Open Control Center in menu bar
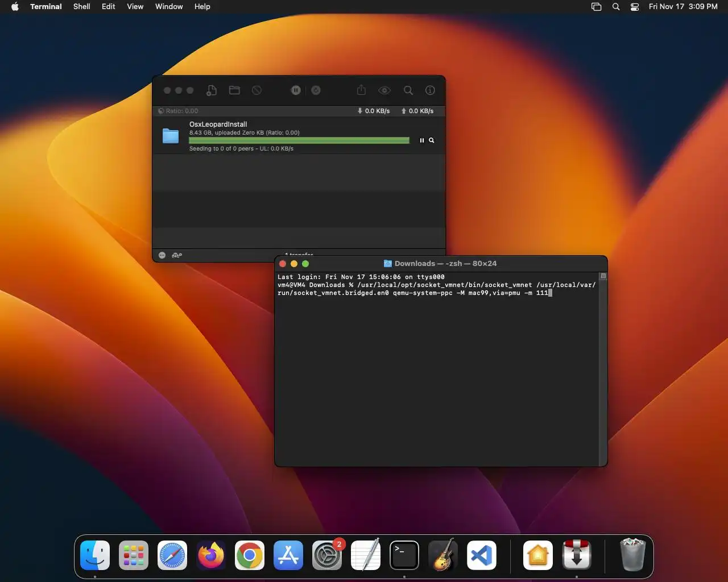The width and height of the screenshot is (728, 582). [x=635, y=7]
